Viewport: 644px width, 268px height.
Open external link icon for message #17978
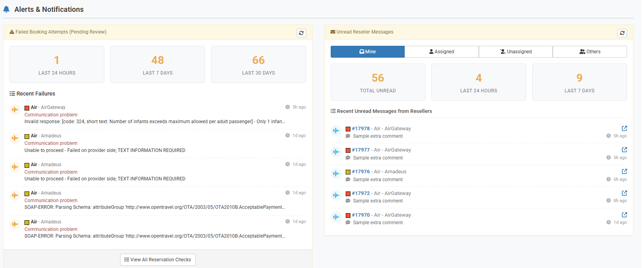coord(624,128)
